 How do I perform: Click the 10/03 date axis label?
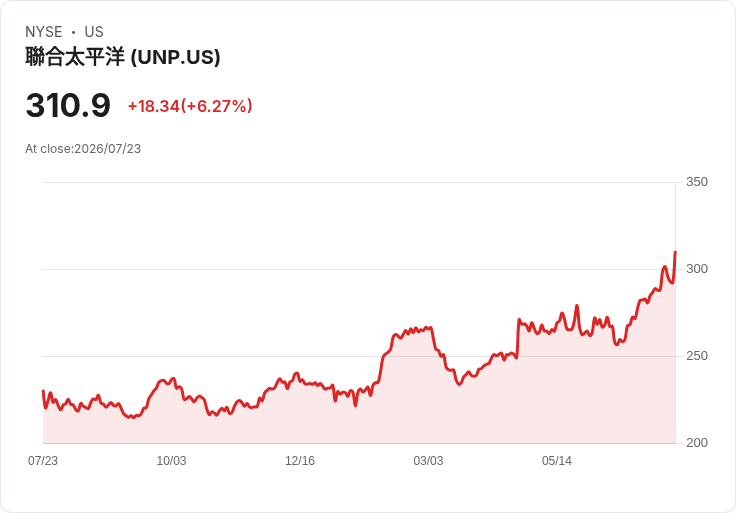coord(171,461)
